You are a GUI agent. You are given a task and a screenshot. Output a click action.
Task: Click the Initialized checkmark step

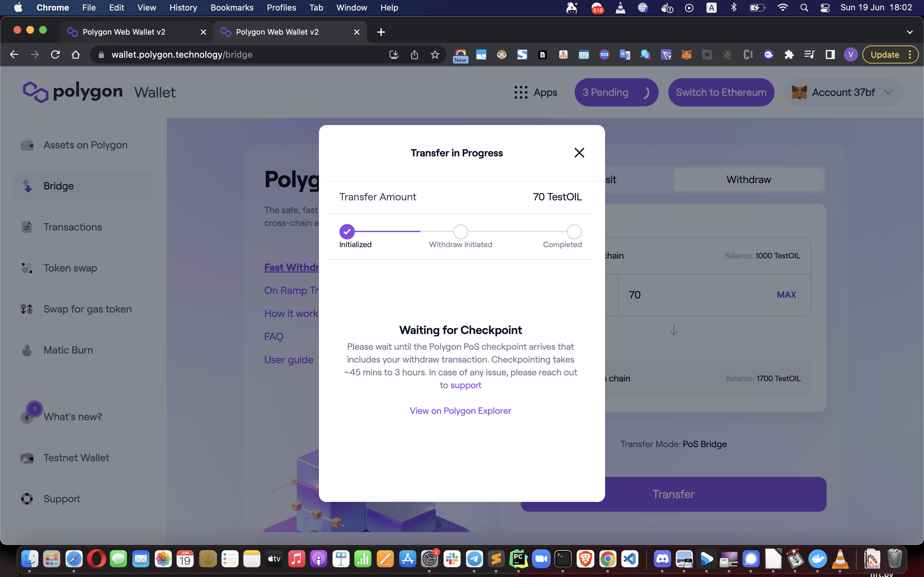[x=347, y=232]
